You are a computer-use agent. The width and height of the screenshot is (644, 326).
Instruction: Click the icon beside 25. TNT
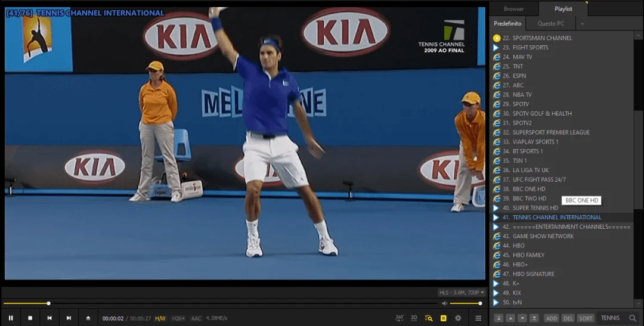(x=497, y=66)
